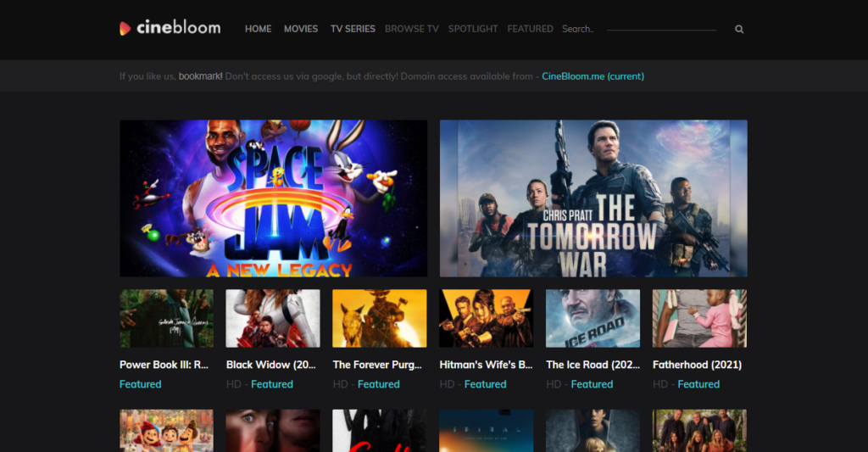Click Featured tag under The Ice Road
The width and height of the screenshot is (868, 452).
(592, 384)
